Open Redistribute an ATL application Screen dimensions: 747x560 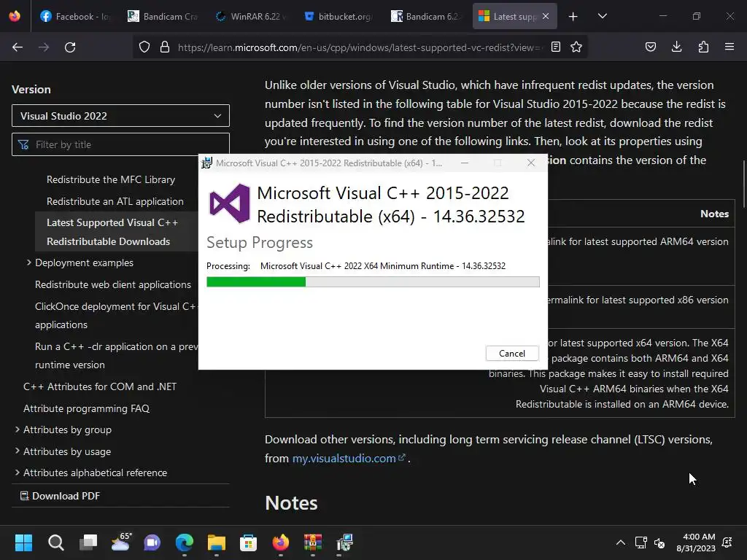pyautogui.click(x=115, y=201)
